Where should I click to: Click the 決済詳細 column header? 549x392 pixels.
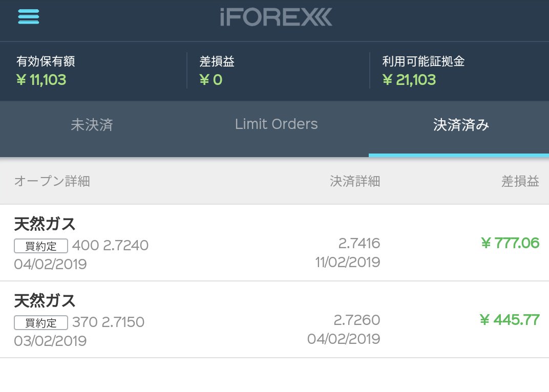point(355,181)
